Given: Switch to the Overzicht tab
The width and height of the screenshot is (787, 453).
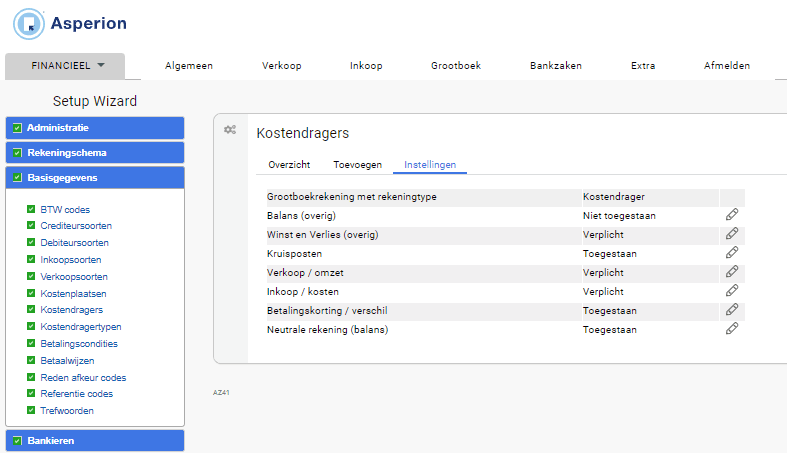Looking at the screenshot, I should tap(289, 165).
